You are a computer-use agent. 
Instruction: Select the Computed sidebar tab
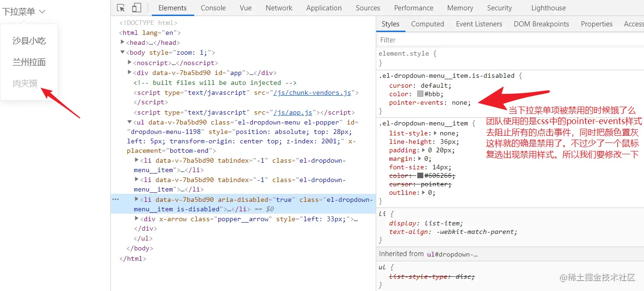(x=428, y=24)
